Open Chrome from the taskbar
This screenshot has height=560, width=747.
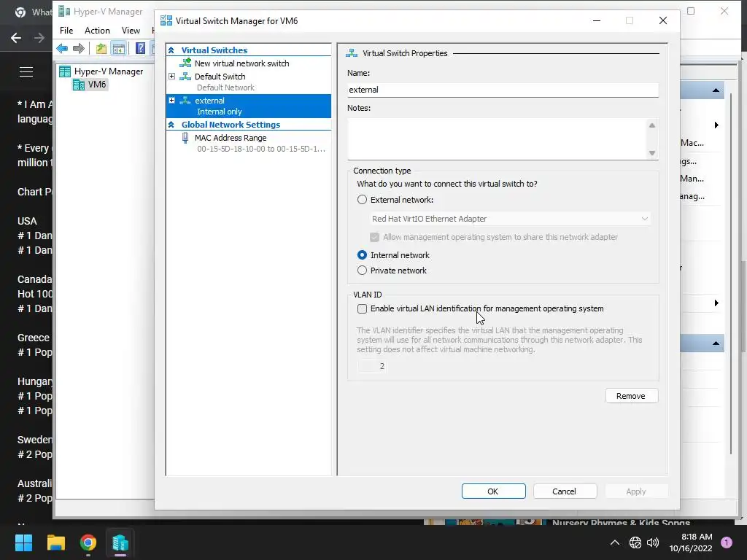coord(88,542)
